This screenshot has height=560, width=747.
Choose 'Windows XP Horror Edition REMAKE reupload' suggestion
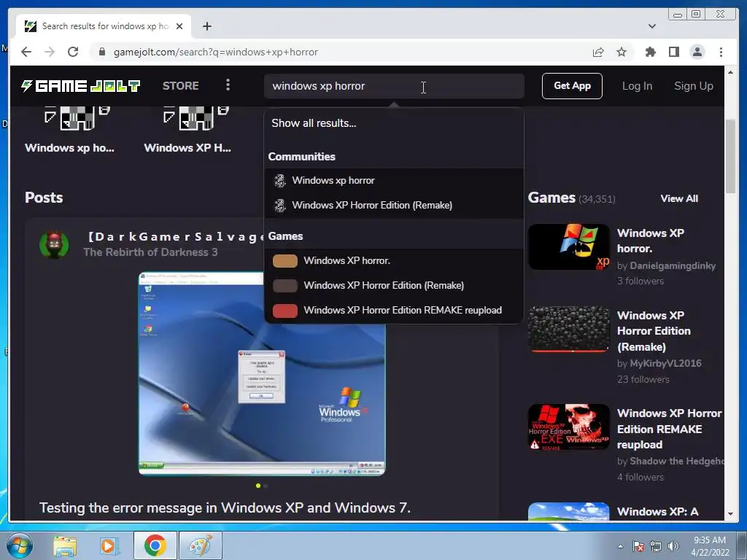tap(393, 311)
